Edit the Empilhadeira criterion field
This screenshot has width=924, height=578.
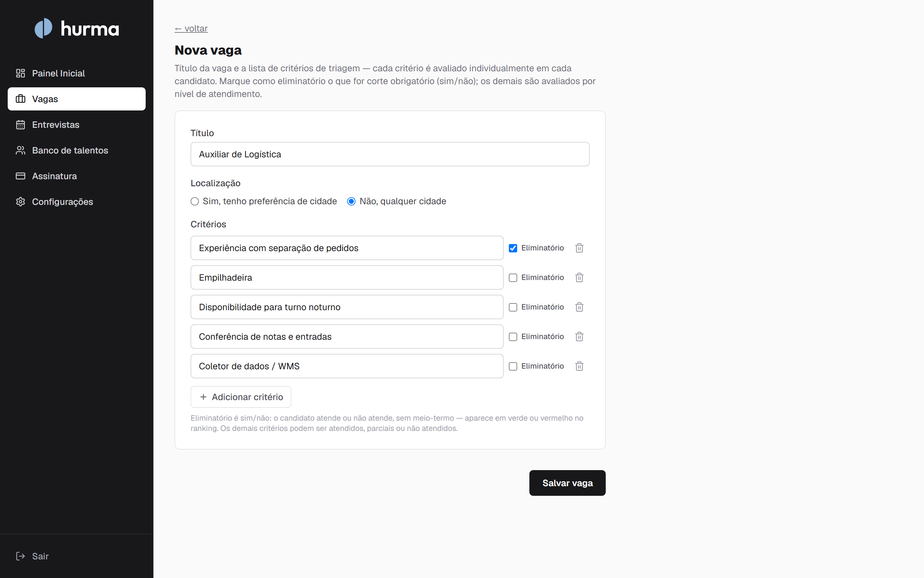[x=347, y=277]
